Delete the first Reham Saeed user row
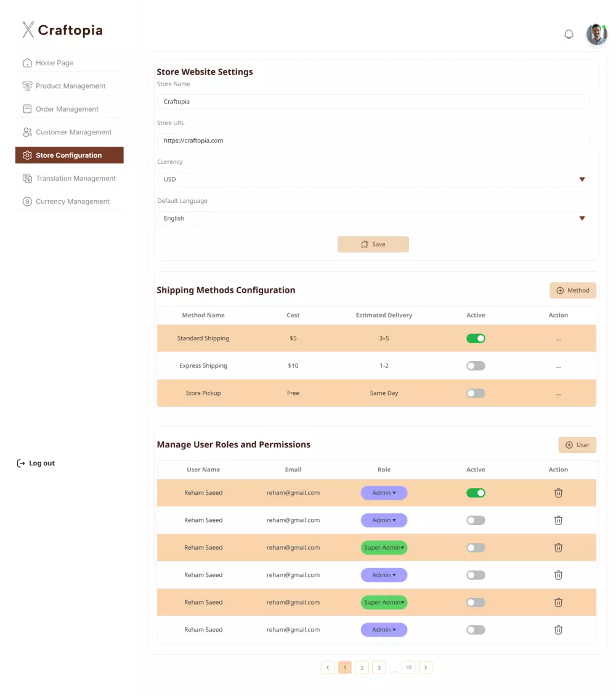 click(558, 492)
